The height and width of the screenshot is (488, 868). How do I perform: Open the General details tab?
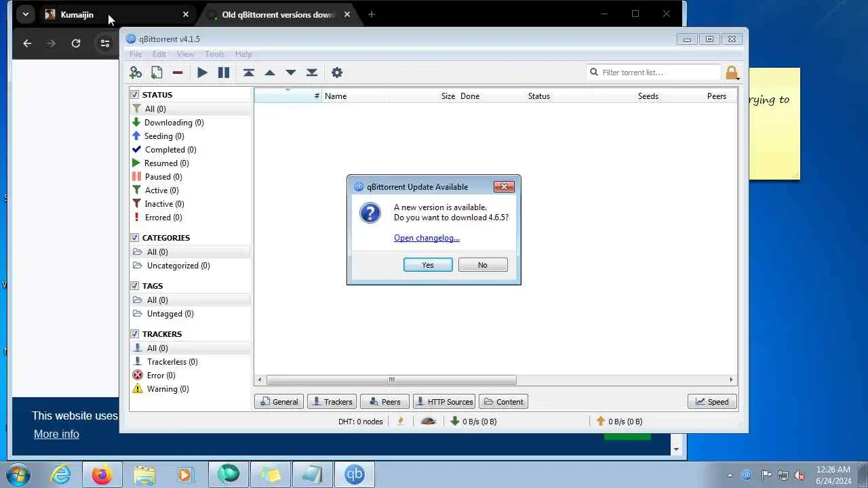click(x=279, y=402)
